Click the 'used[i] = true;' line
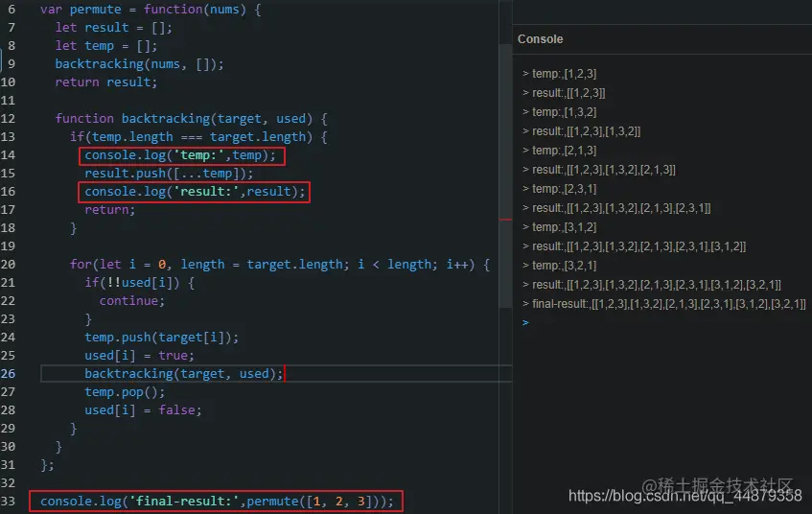812x514 pixels. (x=139, y=356)
